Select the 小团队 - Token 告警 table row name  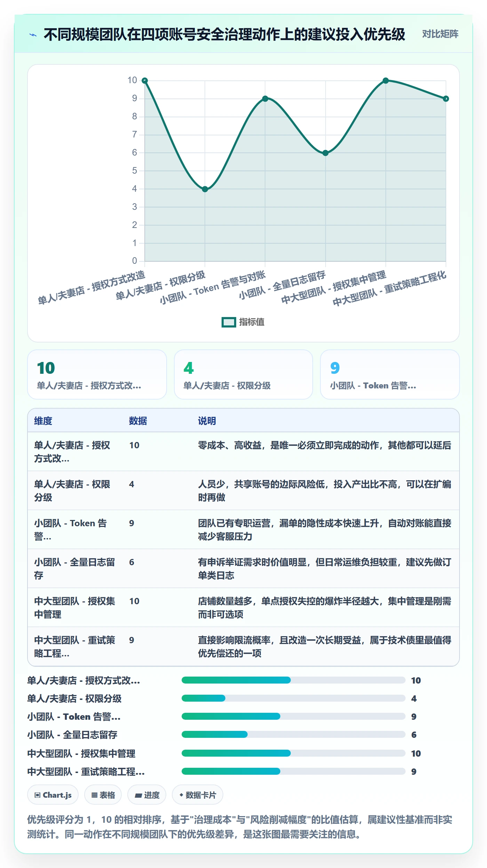point(71,530)
